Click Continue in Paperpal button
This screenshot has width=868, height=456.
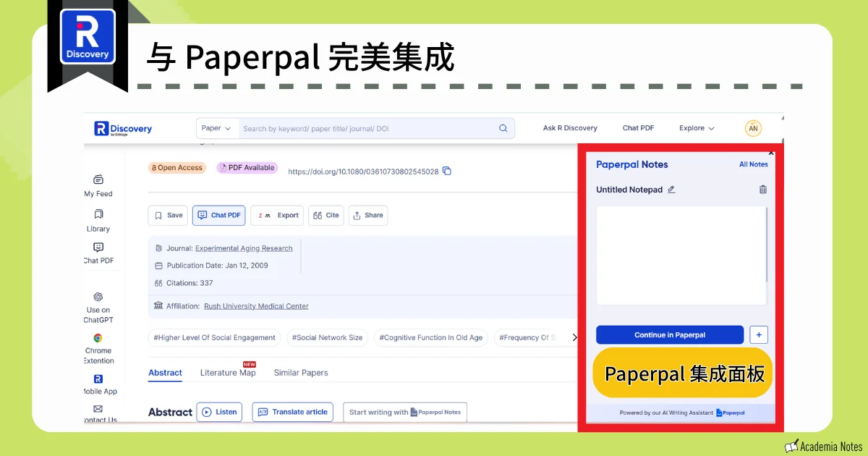(670, 335)
